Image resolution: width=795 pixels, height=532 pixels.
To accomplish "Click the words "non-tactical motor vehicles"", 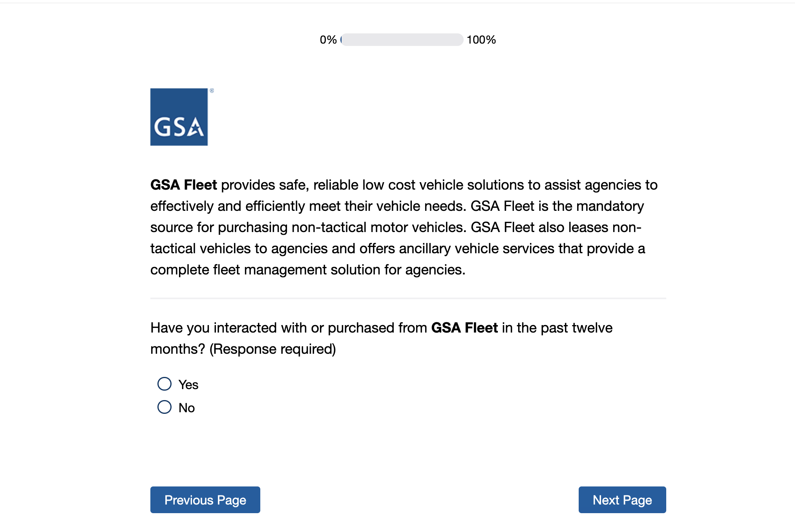I will [379, 227].
